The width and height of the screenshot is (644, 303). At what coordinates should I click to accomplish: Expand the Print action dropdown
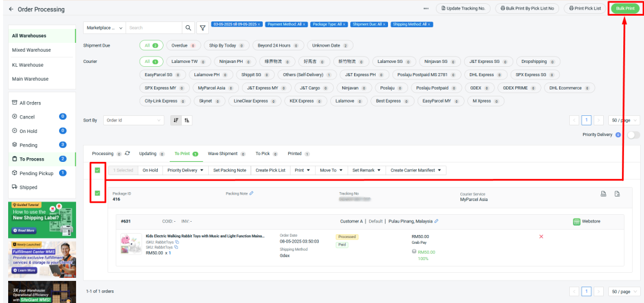coord(303,170)
